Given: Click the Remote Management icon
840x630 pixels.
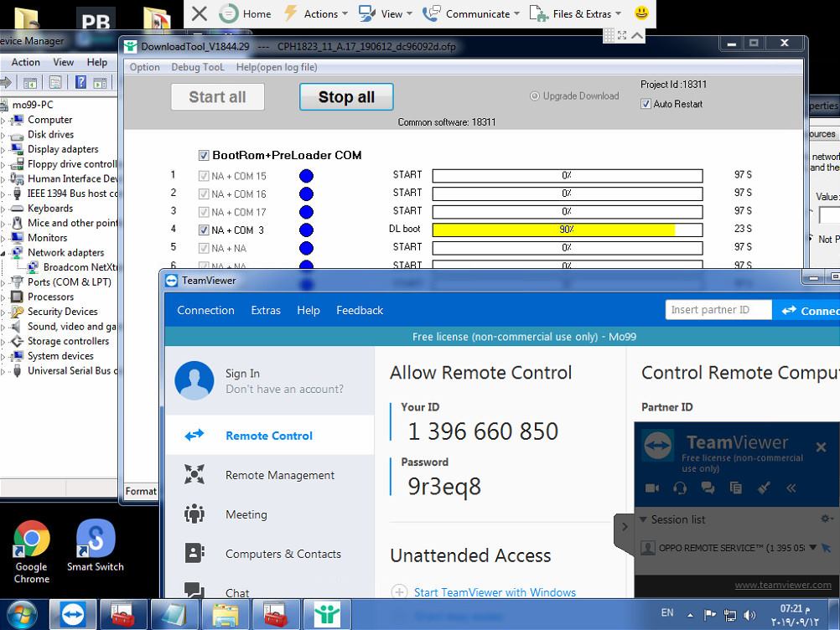Looking at the screenshot, I should (x=194, y=474).
